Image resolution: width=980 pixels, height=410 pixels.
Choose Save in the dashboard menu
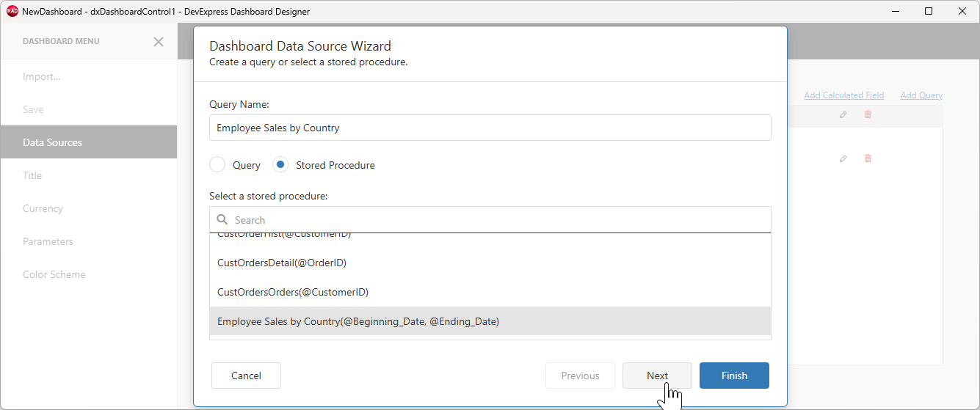point(88,109)
